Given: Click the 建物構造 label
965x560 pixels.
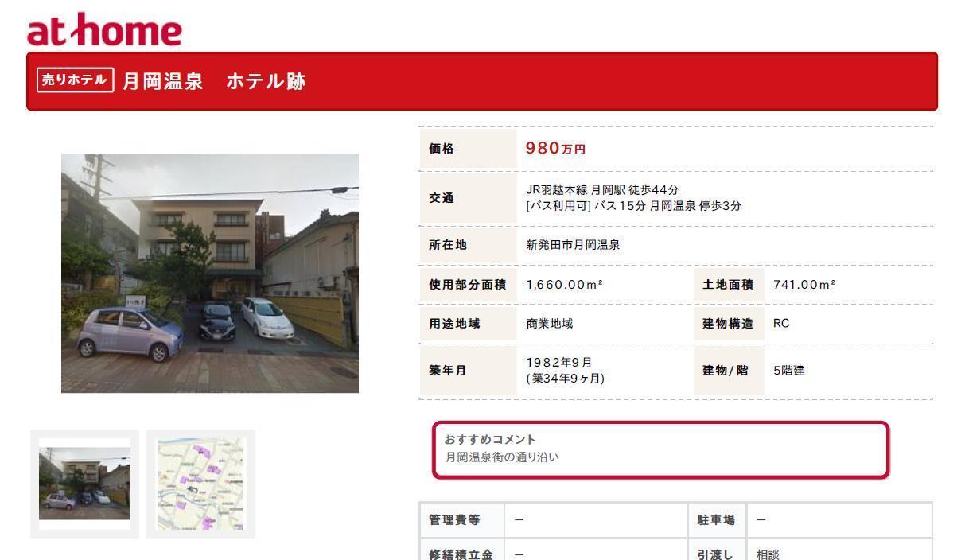Looking at the screenshot, I should (728, 324).
